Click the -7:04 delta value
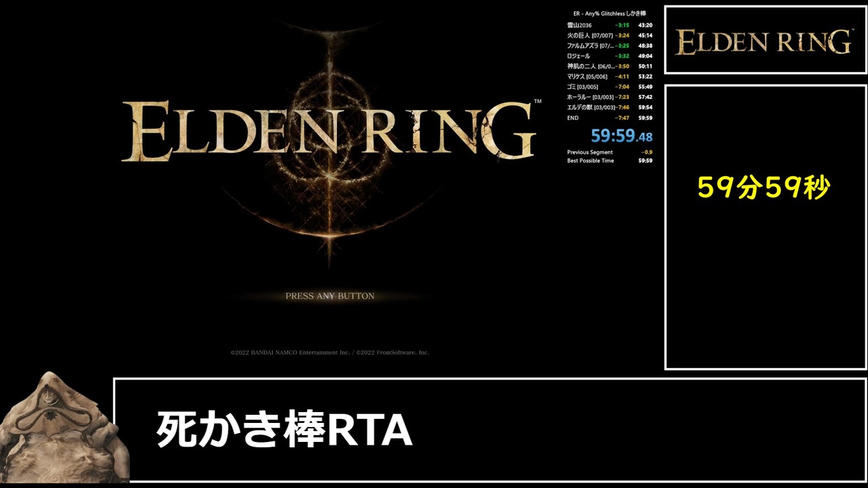Viewport: 868px width, 488px height. pos(621,87)
